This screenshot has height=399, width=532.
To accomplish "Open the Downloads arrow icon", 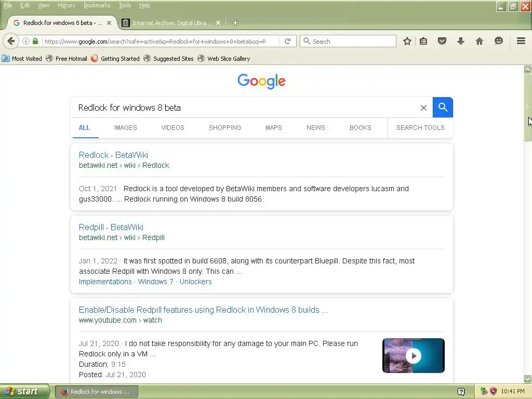I will 460,42.
